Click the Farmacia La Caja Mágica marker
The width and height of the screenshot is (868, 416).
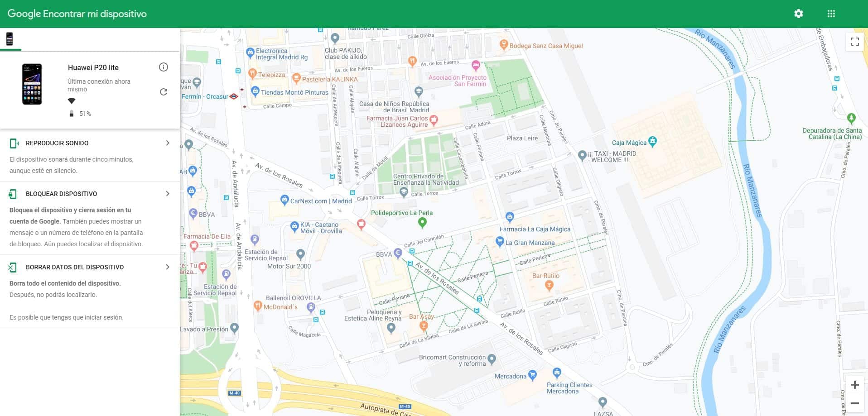[510, 217]
